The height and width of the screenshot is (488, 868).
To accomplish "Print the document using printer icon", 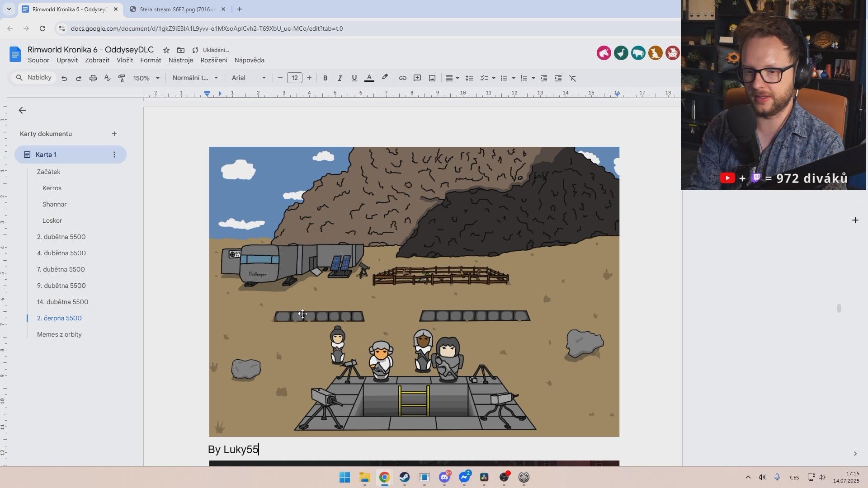I will pos(93,78).
